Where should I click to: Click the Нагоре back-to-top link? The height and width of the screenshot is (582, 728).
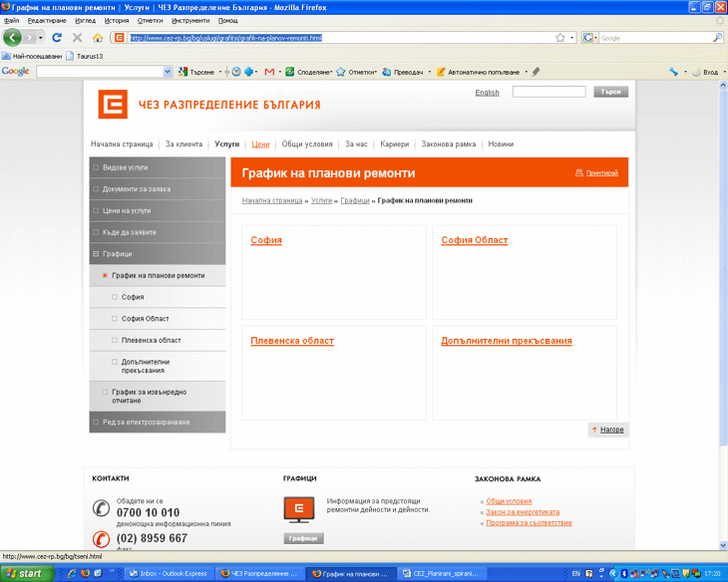click(612, 430)
